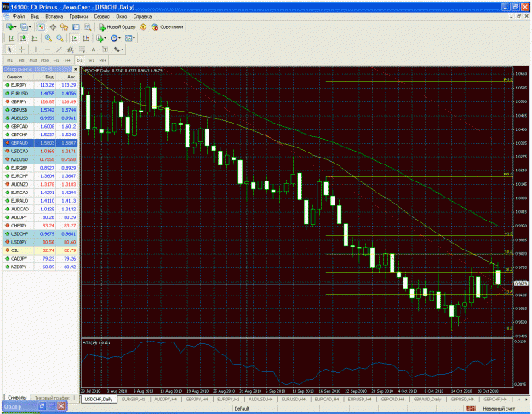Switch to the Символы tab in Market Watch

pyautogui.click(x=17, y=397)
